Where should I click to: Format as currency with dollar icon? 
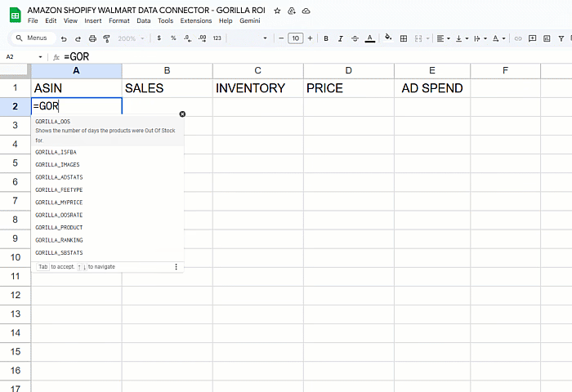(x=159, y=38)
